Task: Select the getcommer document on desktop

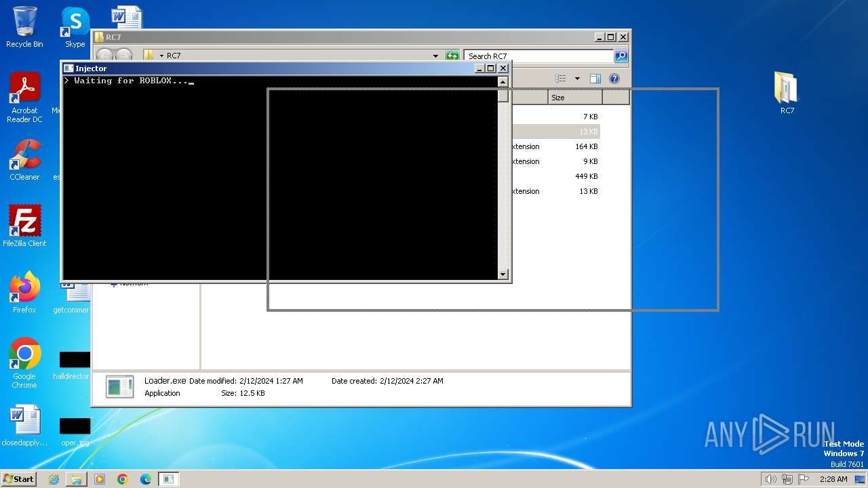Action: click(72, 300)
